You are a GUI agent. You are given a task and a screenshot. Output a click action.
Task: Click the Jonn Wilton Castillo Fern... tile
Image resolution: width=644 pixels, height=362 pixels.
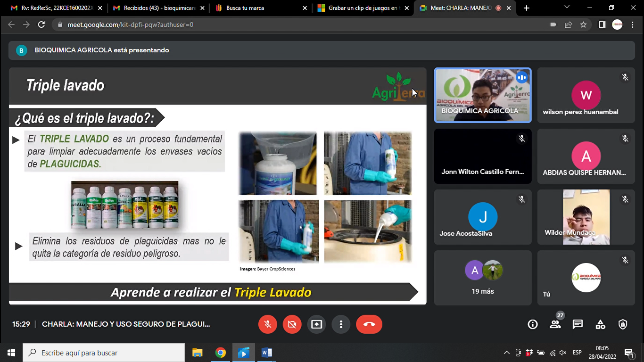pos(483,156)
